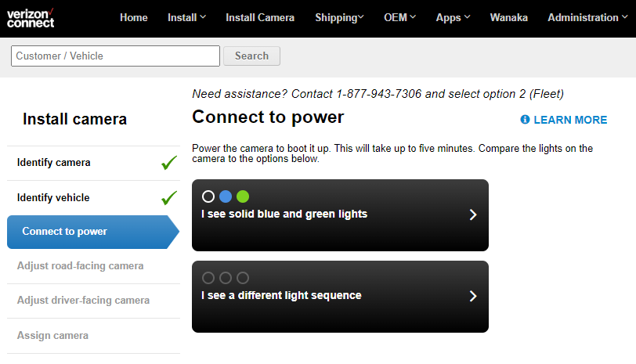Image resolution: width=636 pixels, height=364 pixels.
Task: Click the info icon beside Learn More
Action: point(525,120)
